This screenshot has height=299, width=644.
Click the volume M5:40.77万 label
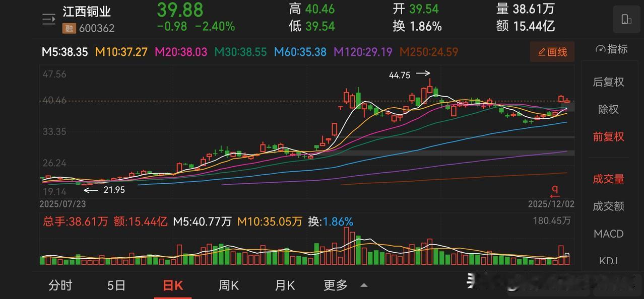coord(203,221)
